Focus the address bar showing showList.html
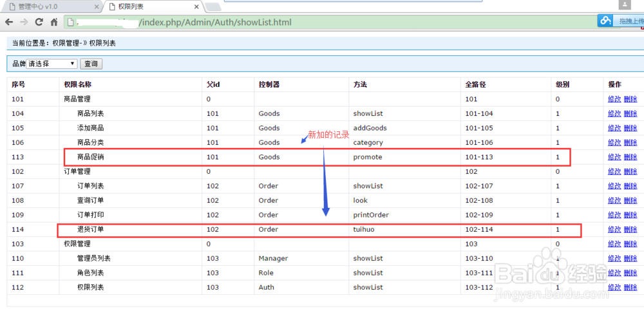This screenshot has width=644, height=316. (x=328, y=22)
